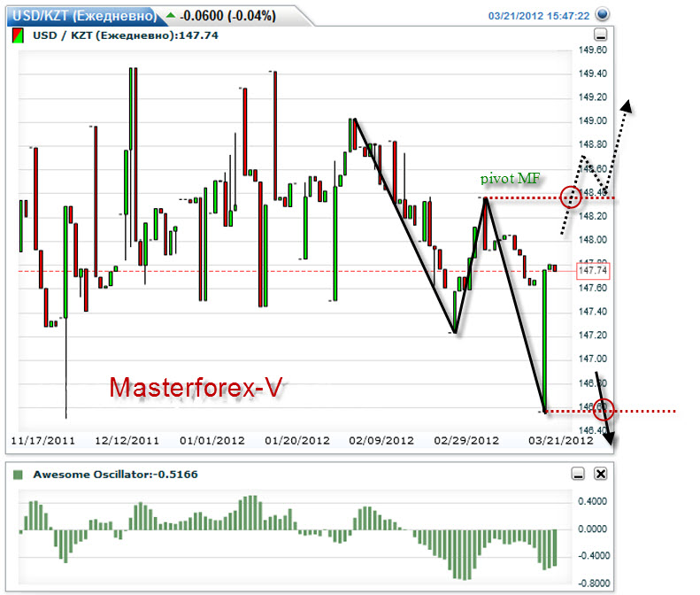Click the -0.8000 oscillator axis label
Viewport: 700px width, 595px height.
594,583
